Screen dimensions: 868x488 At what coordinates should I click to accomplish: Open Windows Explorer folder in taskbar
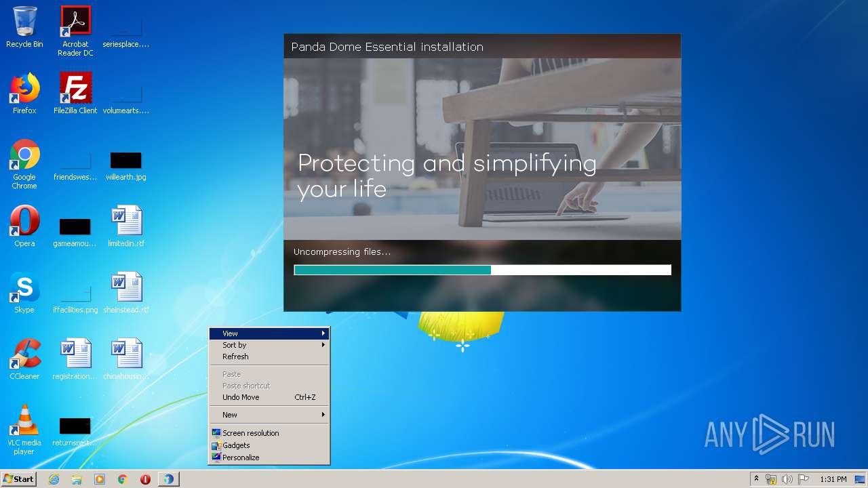(x=77, y=479)
